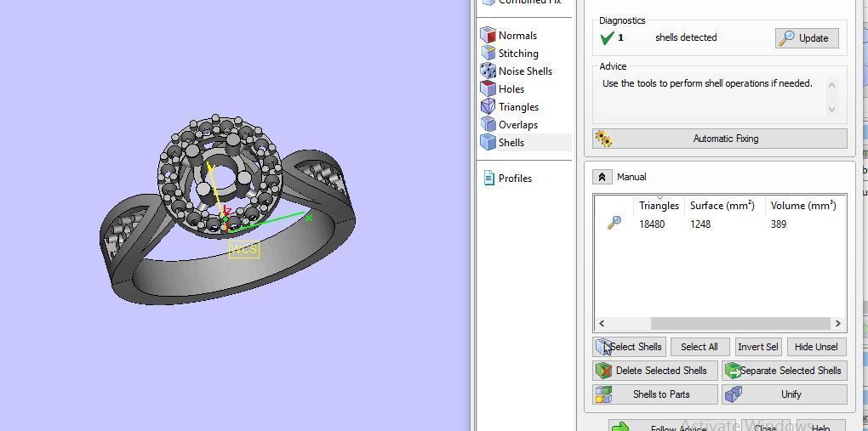Open the Overlaps fix page

tap(517, 124)
